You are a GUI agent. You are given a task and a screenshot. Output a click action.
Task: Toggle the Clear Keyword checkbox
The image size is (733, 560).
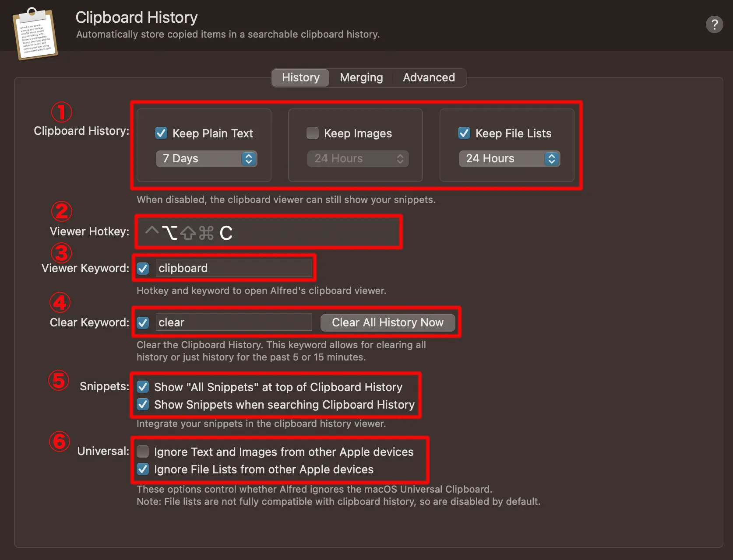[143, 322]
